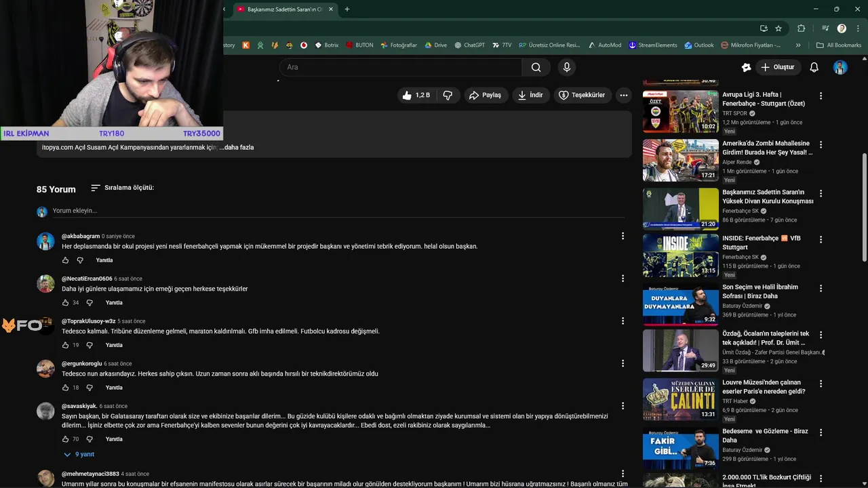Dislike savaskiyak's comment

click(x=90, y=439)
